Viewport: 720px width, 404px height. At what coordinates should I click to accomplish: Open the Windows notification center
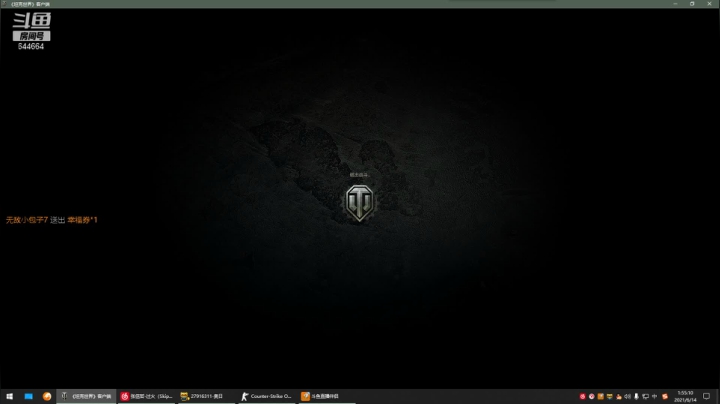coord(706,396)
